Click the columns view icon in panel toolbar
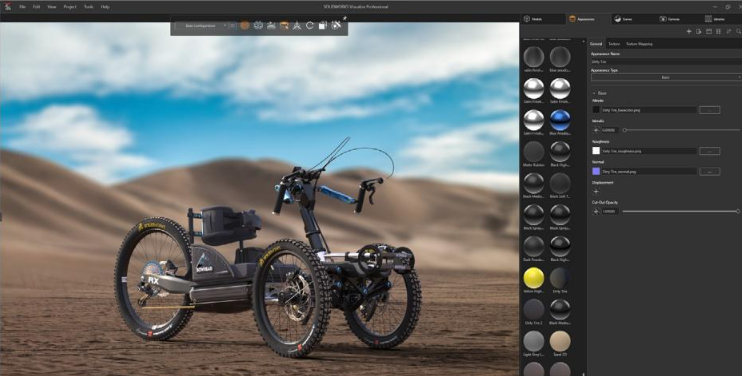The height and width of the screenshot is (376, 742). pos(718,31)
